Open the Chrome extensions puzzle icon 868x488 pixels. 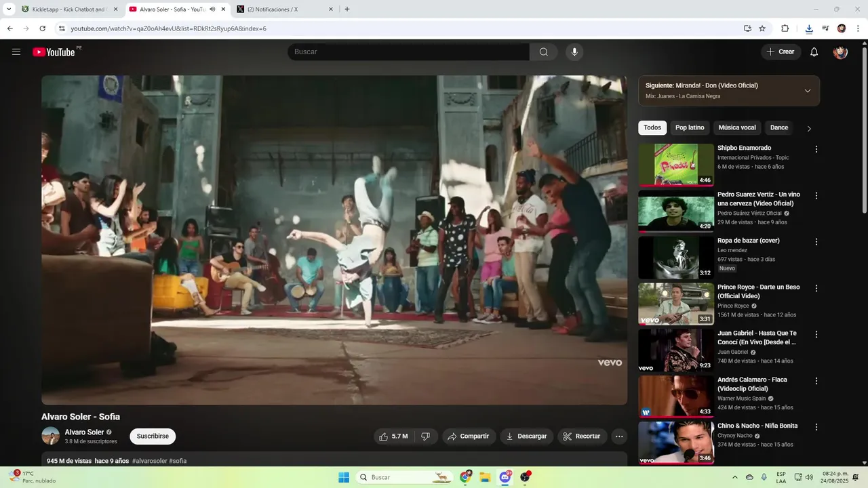785,28
